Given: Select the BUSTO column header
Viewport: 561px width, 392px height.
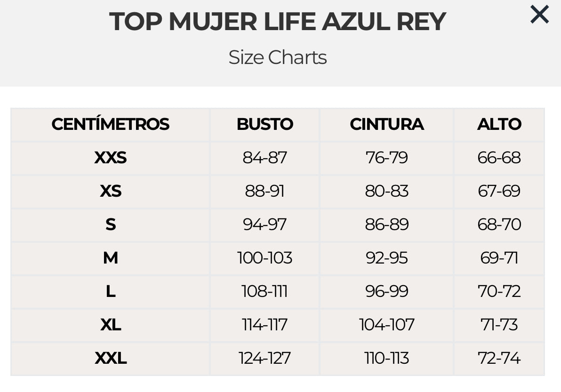Looking at the screenshot, I should tap(264, 124).
